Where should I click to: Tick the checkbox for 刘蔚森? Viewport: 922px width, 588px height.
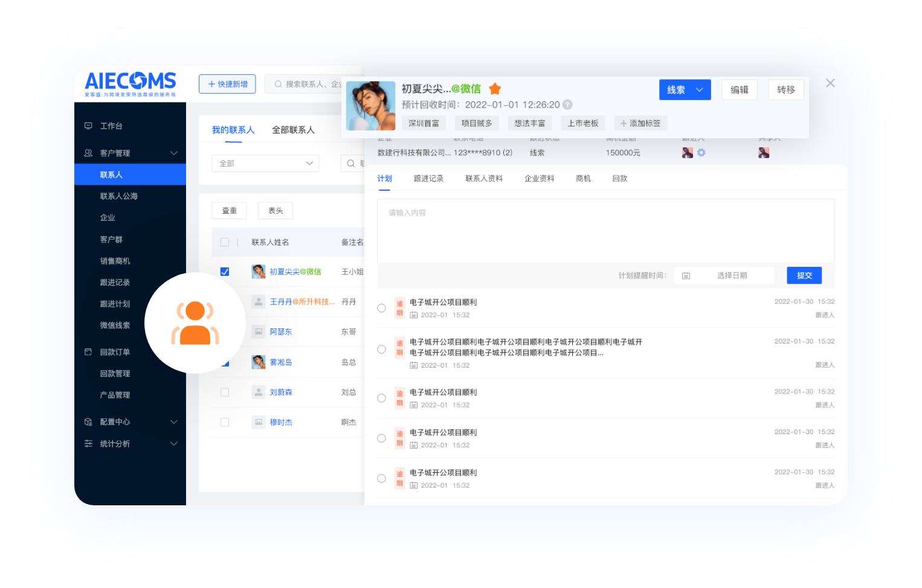(225, 392)
